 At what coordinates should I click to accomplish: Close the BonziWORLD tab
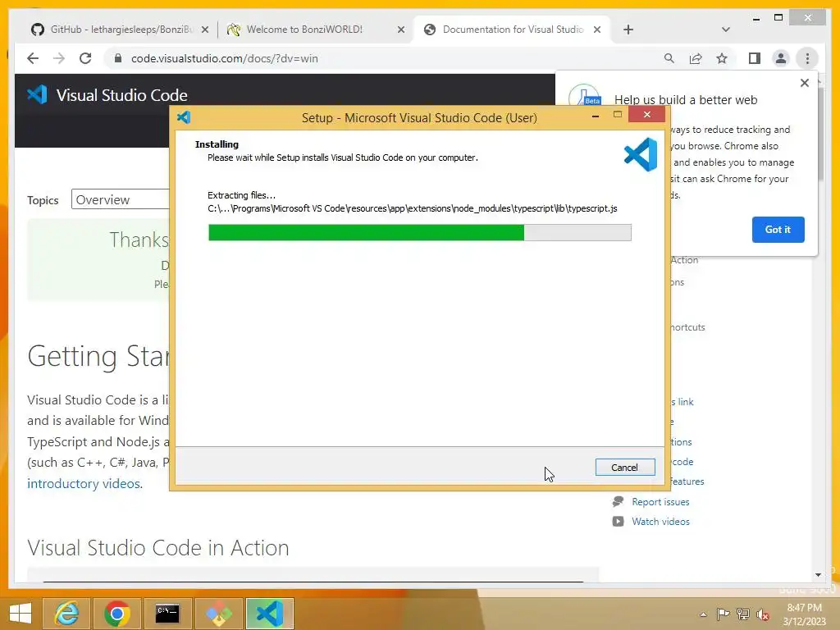(400, 30)
